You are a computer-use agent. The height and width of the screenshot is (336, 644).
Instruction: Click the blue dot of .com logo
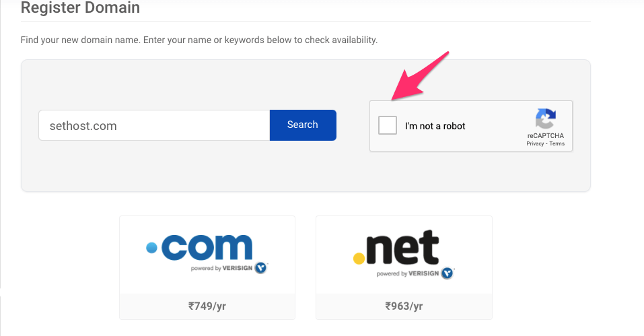click(151, 248)
